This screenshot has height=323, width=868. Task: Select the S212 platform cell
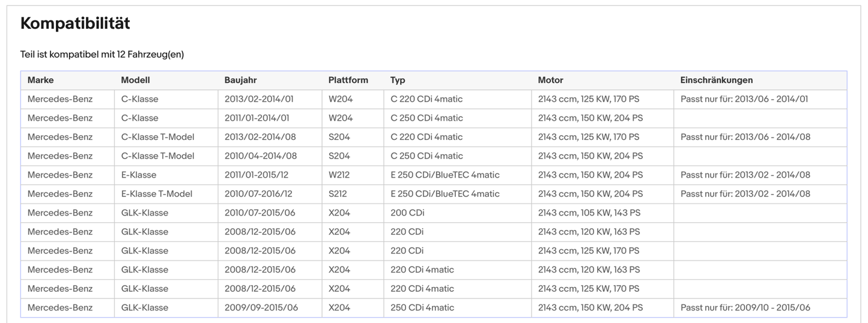pyautogui.click(x=338, y=194)
